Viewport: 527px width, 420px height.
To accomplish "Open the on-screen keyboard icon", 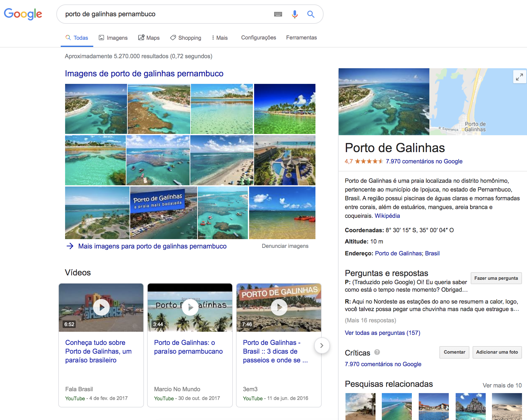I will 278,14.
